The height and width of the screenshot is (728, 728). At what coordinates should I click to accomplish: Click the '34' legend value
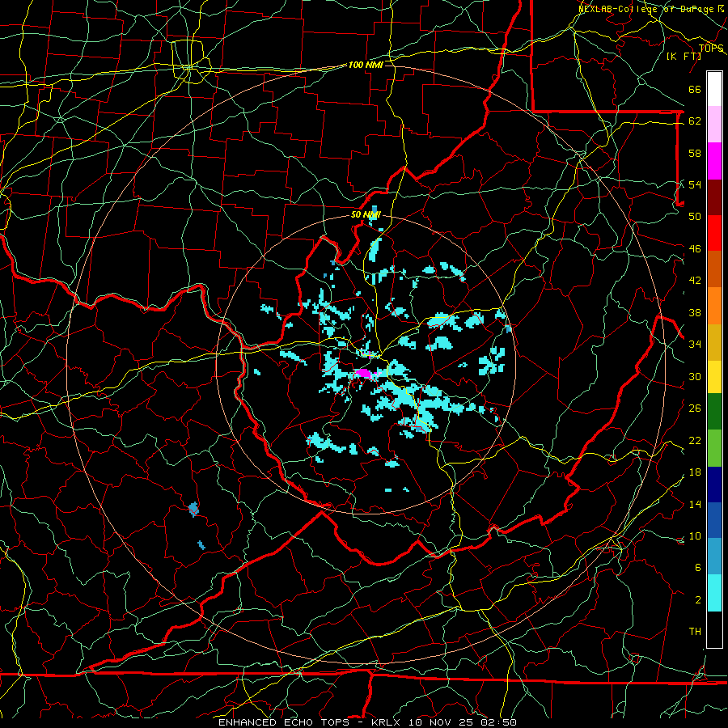coord(695,345)
